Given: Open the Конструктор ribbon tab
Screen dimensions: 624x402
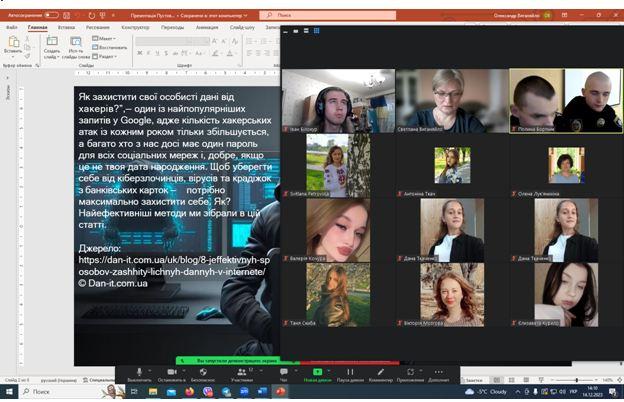Looking at the screenshot, I should [135, 27].
